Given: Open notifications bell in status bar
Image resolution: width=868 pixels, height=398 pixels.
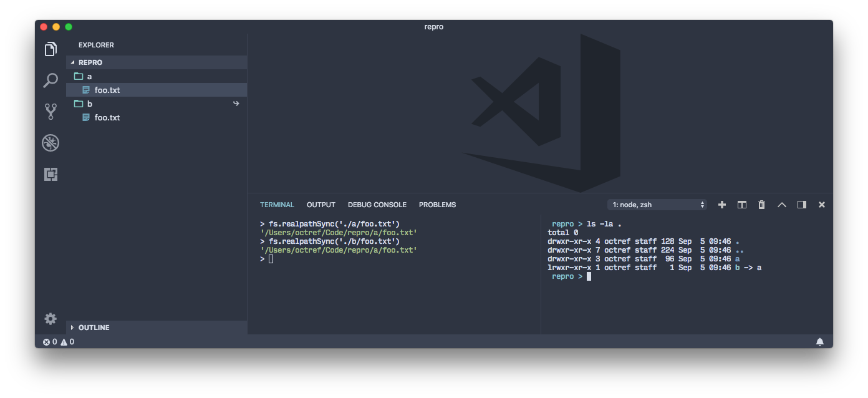Looking at the screenshot, I should pos(820,341).
